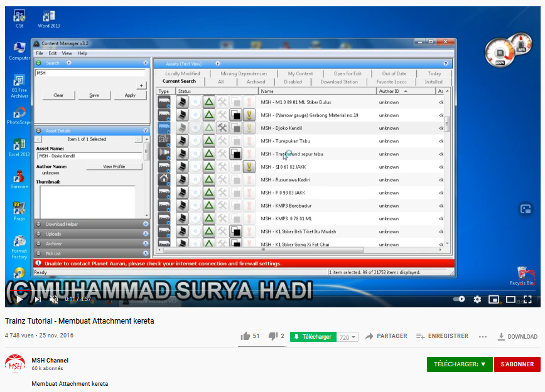Open the MSH Channel link
This screenshot has height=392, width=545.
50,361
